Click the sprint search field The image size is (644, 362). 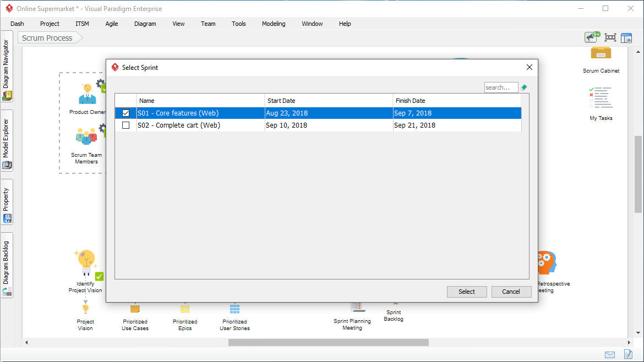pyautogui.click(x=501, y=87)
